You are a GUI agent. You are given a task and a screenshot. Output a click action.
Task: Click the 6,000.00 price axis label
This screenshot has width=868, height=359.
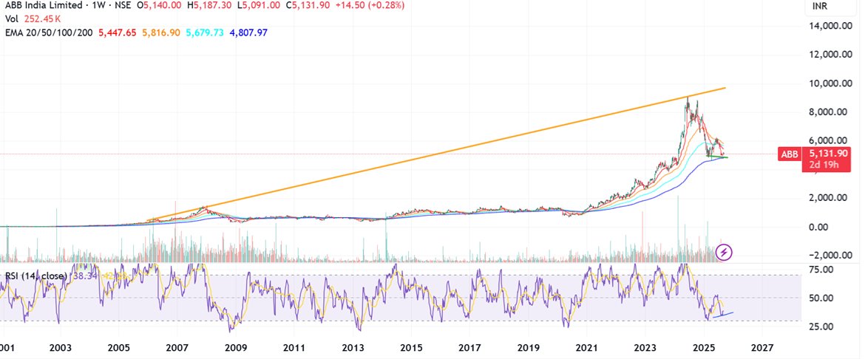click(830, 140)
